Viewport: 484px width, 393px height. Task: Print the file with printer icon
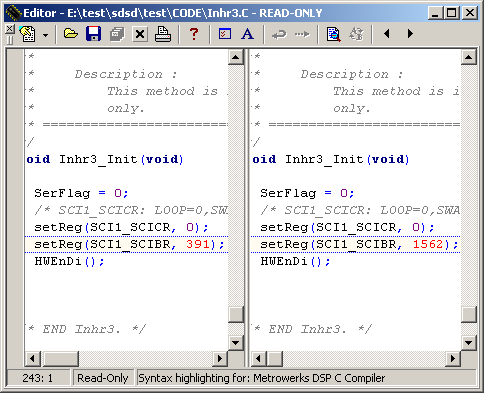pyautogui.click(x=163, y=34)
